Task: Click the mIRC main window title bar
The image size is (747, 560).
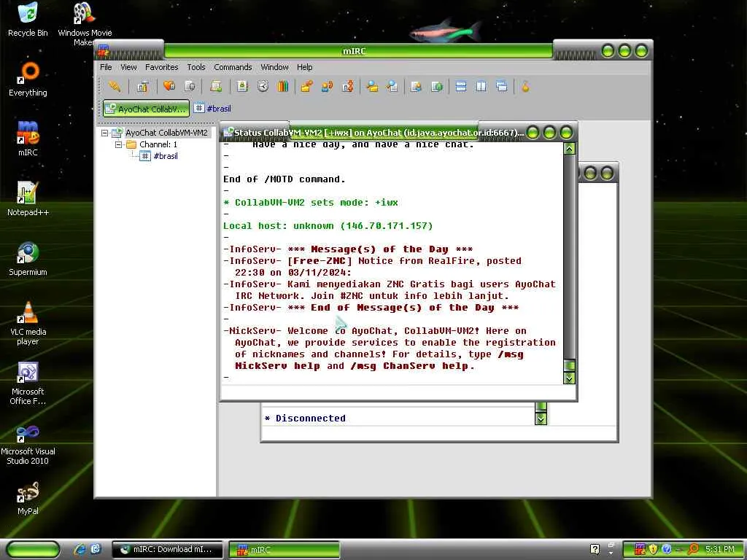Action: click(355, 51)
